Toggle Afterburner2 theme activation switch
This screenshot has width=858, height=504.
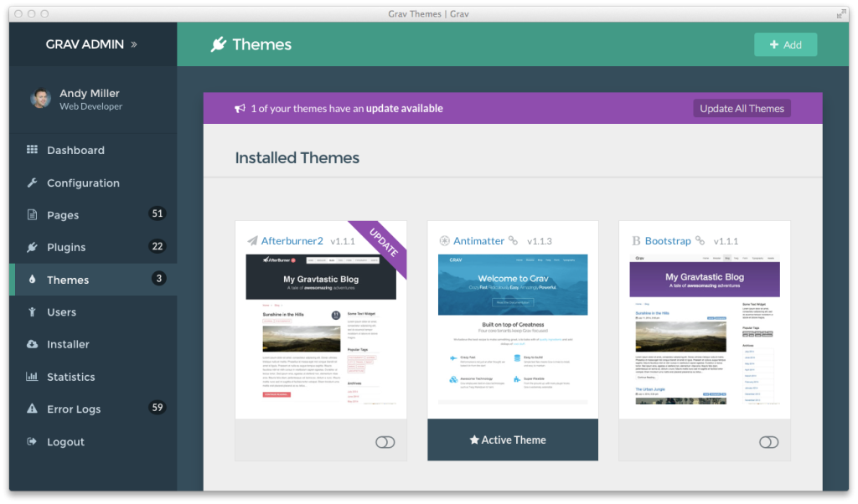click(x=385, y=442)
